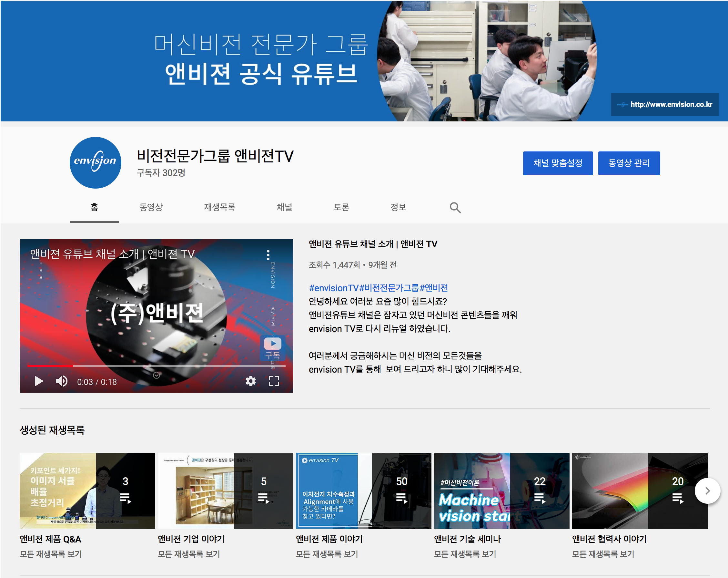Enter fullscreen mode on the video
728x578 pixels.
pyautogui.click(x=274, y=381)
